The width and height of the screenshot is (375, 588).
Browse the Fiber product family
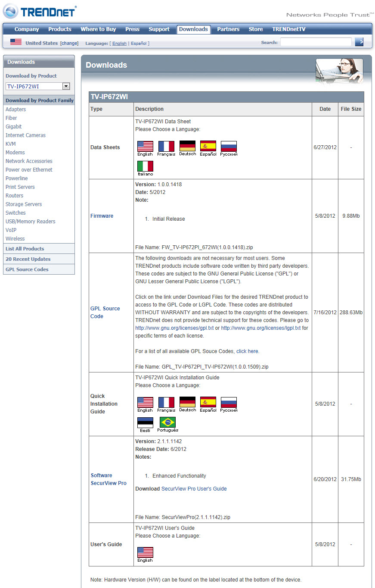(11, 118)
